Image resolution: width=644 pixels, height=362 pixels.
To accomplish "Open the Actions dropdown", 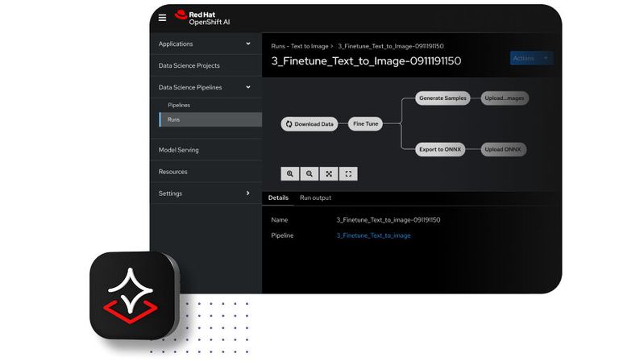I will coord(531,58).
